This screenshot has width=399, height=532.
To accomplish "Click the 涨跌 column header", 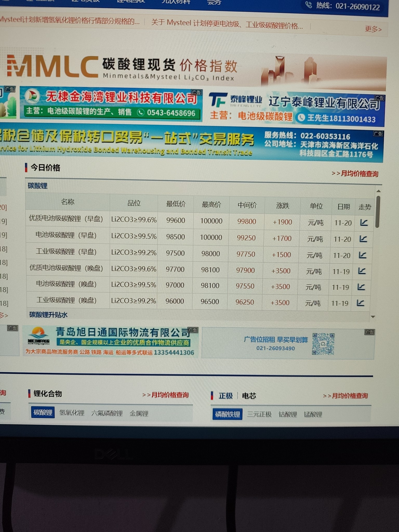I will click(x=283, y=206).
